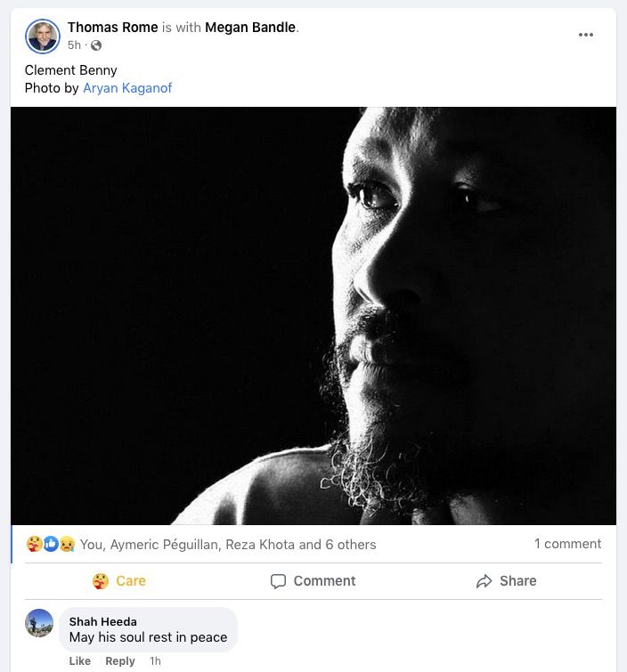Click the Comment speech bubble icon
The height and width of the screenshot is (672, 627).
point(279,581)
